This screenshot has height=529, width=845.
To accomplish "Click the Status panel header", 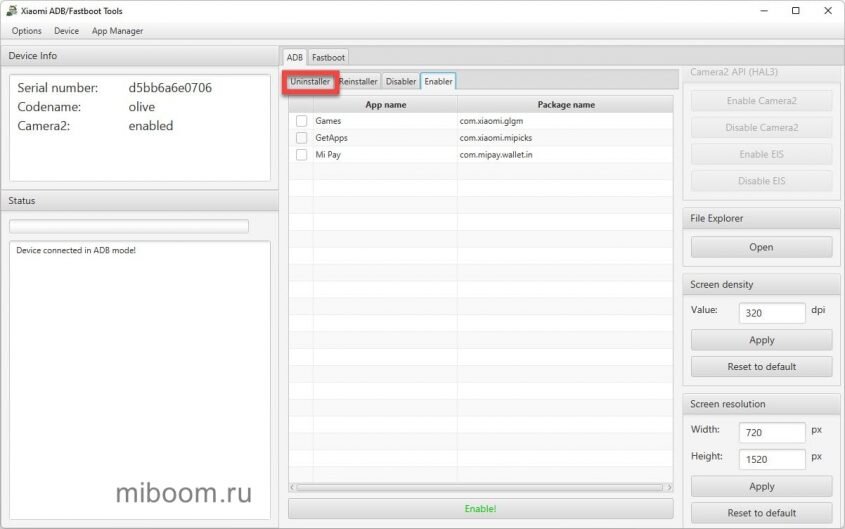I will (x=140, y=200).
